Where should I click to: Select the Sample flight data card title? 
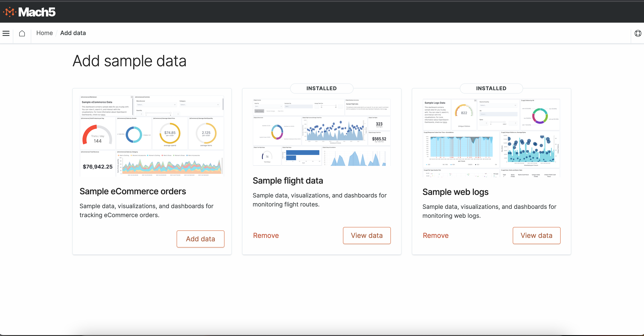[288, 180]
